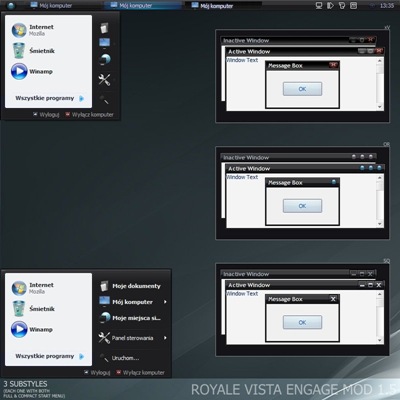Screen dimensions: 400x400
Task: Click Wyłącz komputer in compact start menu
Action: pos(89,114)
